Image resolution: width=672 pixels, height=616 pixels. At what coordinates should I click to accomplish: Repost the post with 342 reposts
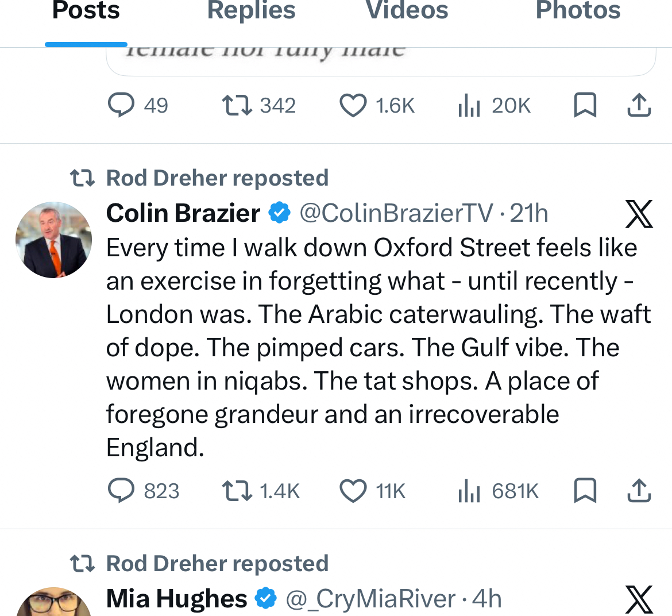[x=237, y=105]
